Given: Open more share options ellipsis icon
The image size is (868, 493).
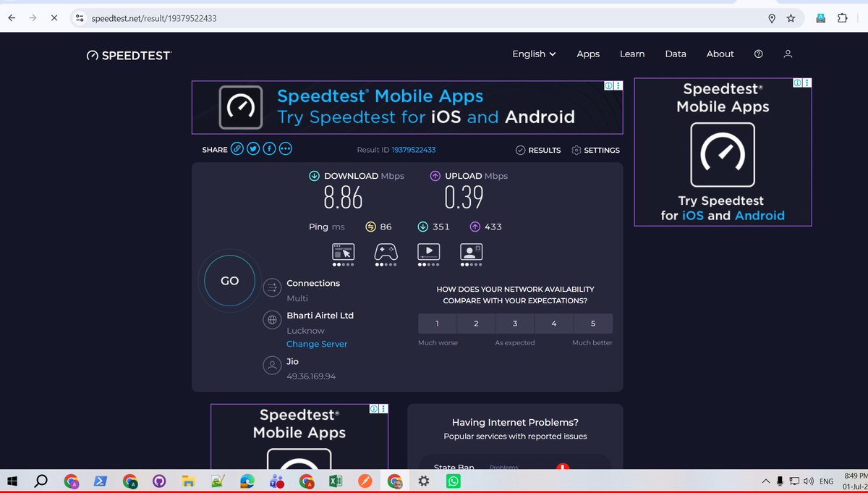Looking at the screenshot, I should click(286, 149).
